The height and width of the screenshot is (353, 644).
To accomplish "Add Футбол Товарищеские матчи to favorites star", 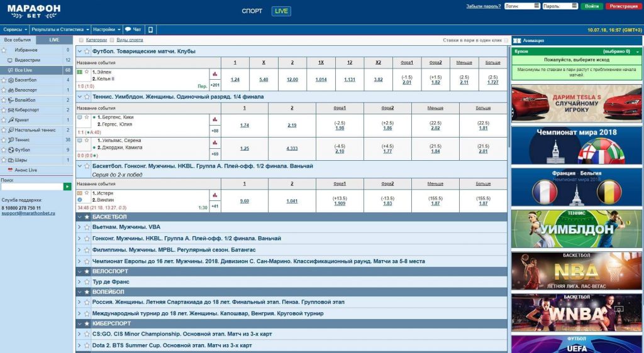I will pyautogui.click(x=87, y=52).
